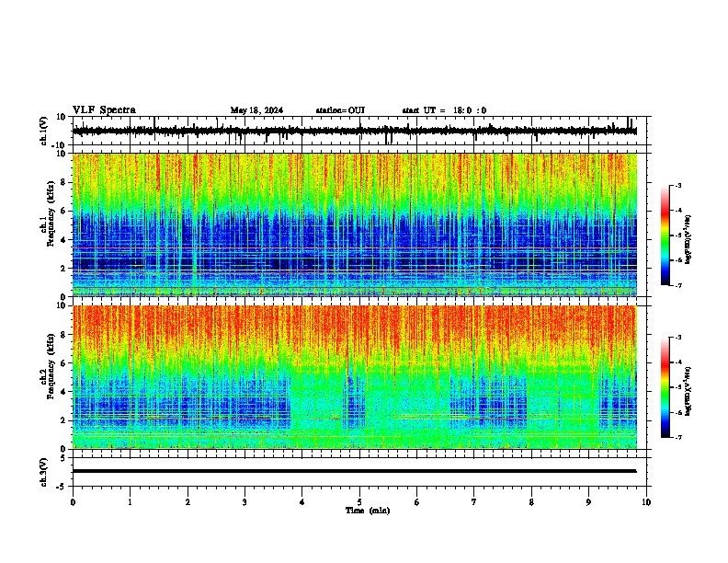Click ch.2 frequency axis tick "8"
The image size is (728, 563).
click(63, 335)
